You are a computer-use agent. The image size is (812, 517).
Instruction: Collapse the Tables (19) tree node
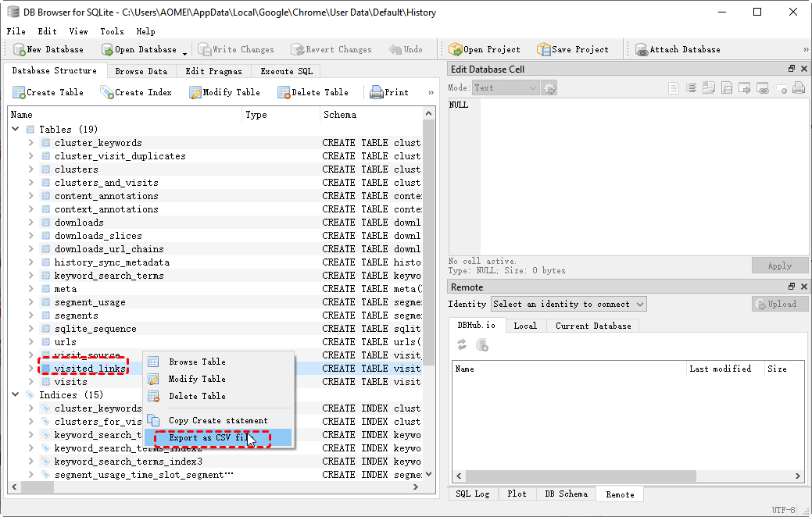coord(16,129)
